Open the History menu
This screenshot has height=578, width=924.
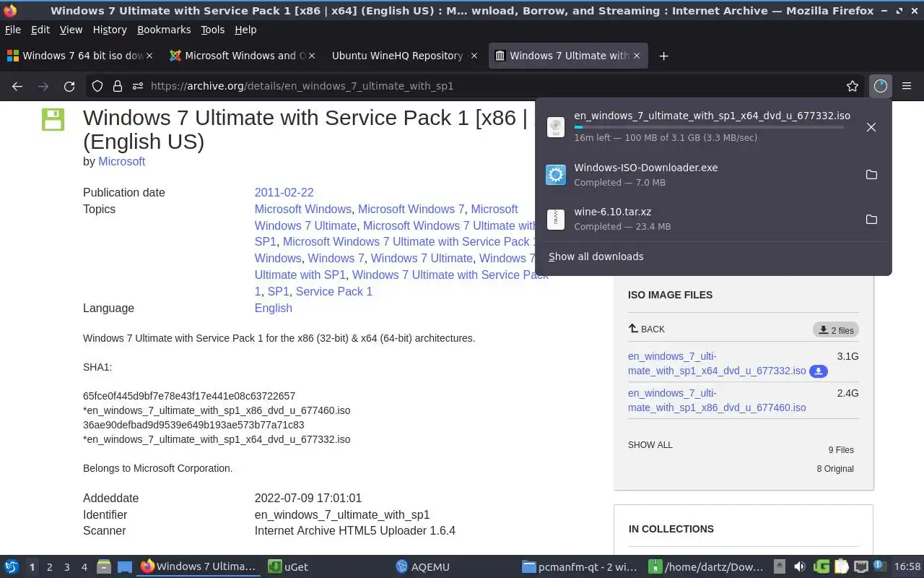coord(110,30)
